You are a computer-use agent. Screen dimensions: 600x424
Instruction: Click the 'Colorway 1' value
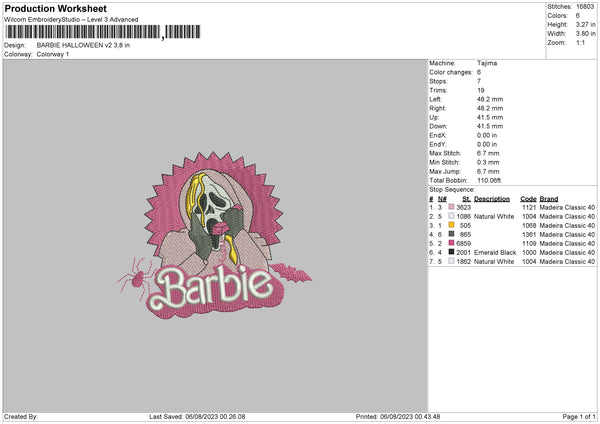tap(53, 54)
